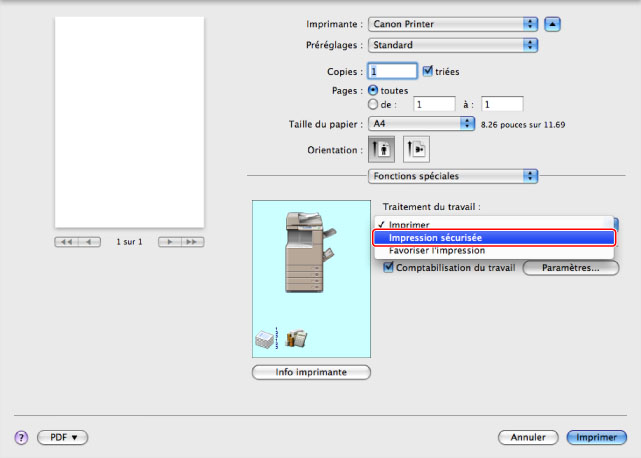Screen dimensions: 641x458
Task: Select portrait orientation icon
Action: click(381, 149)
